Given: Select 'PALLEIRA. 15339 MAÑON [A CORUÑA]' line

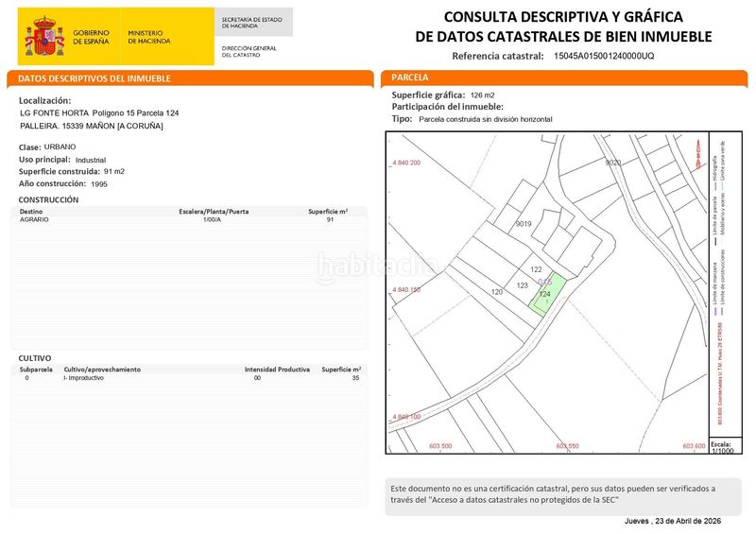Looking at the screenshot, I should click(92, 126).
